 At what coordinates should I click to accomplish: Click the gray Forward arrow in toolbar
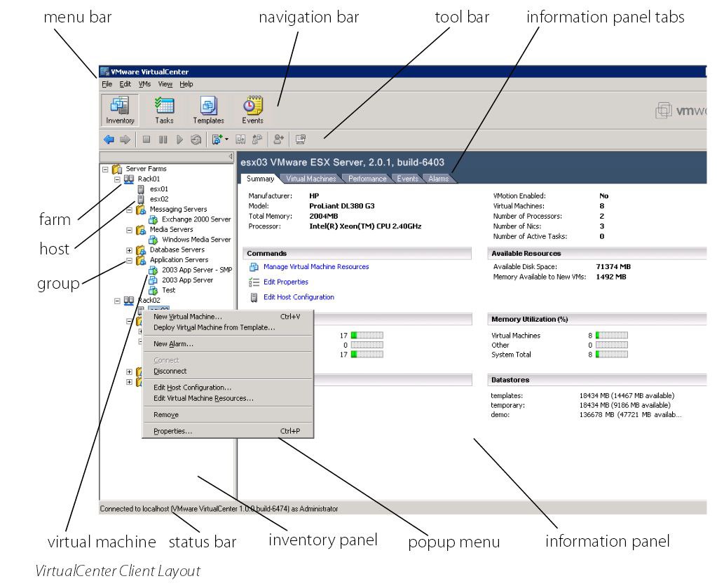(x=125, y=139)
